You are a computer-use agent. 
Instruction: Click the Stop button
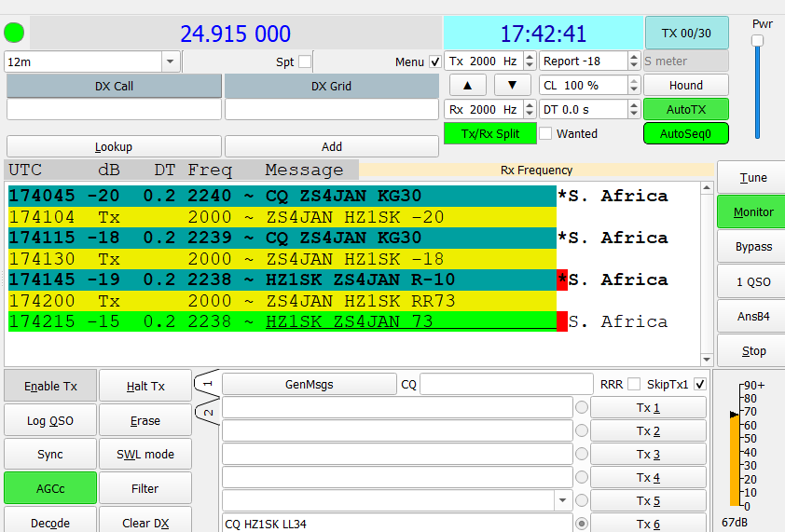(753, 351)
